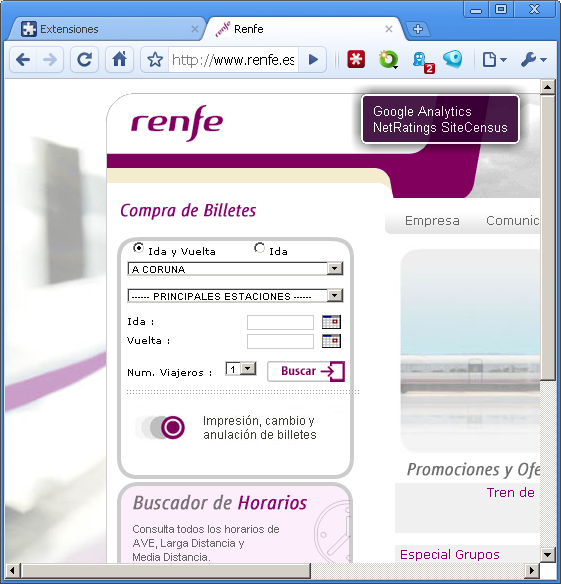Click the vertical scrollbar down arrow
The image size is (561, 584).
tap(547, 555)
